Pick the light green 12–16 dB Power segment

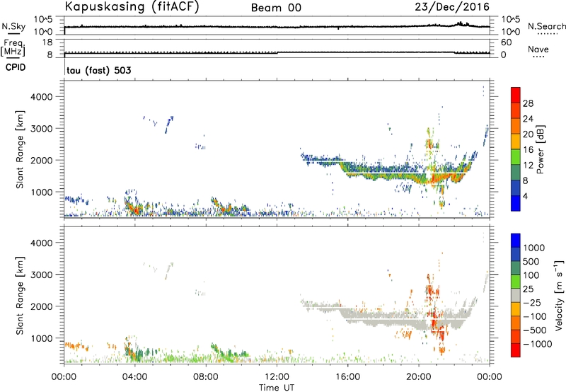[516, 157]
